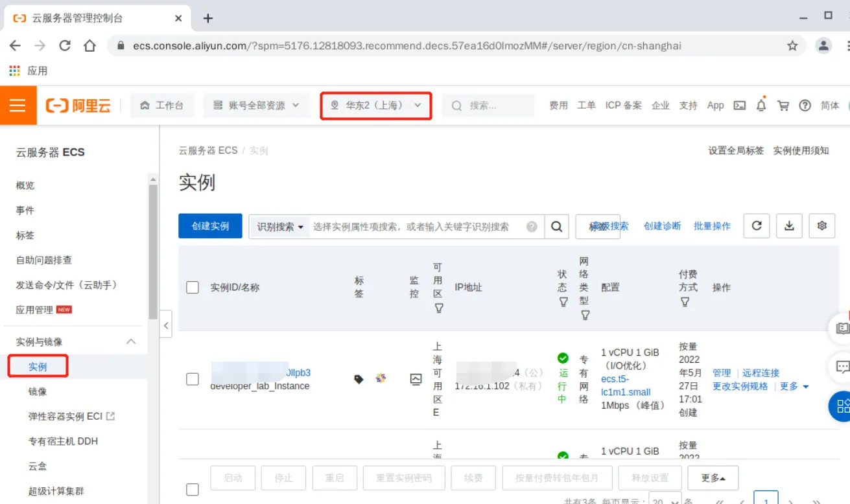Viewport: 850px width, 504px height.
Task: Click 管理 link for developer_lab_Instance
Action: click(x=722, y=373)
